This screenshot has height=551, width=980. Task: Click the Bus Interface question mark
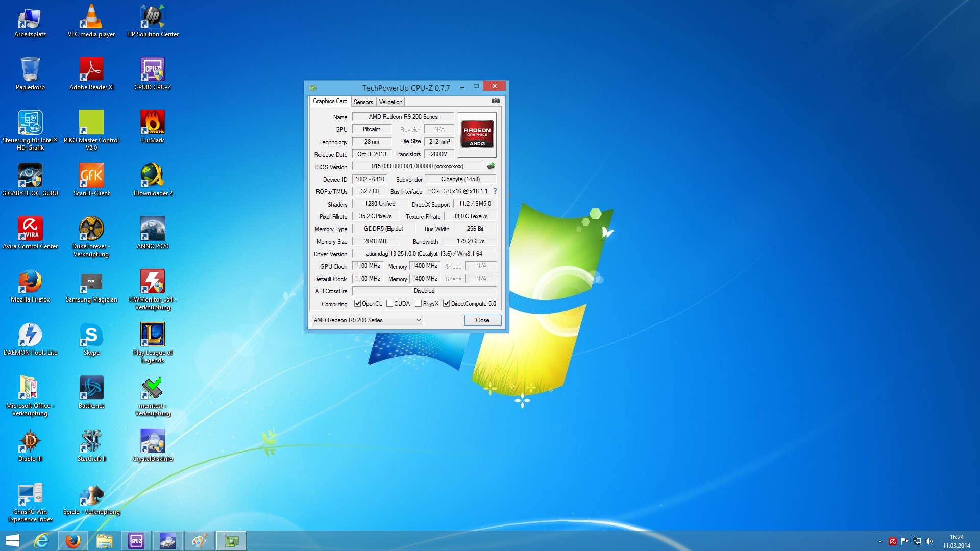click(x=495, y=191)
